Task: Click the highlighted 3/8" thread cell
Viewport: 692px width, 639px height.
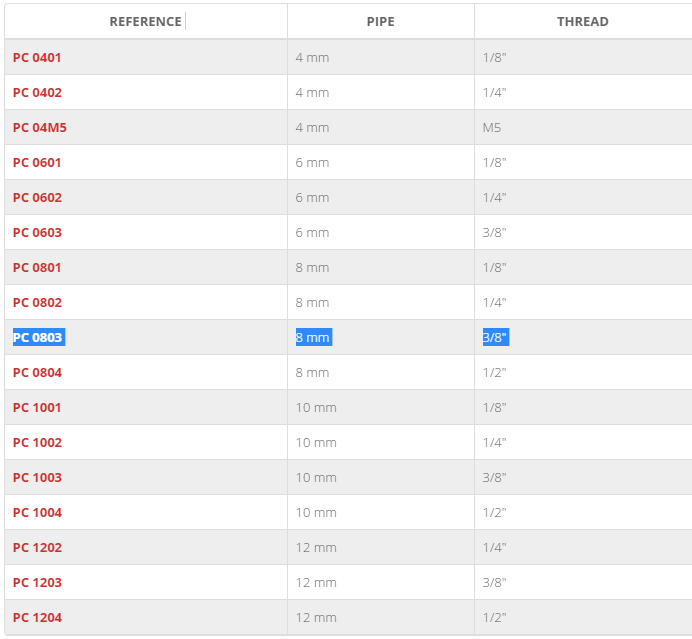Action: click(x=496, y=338)
